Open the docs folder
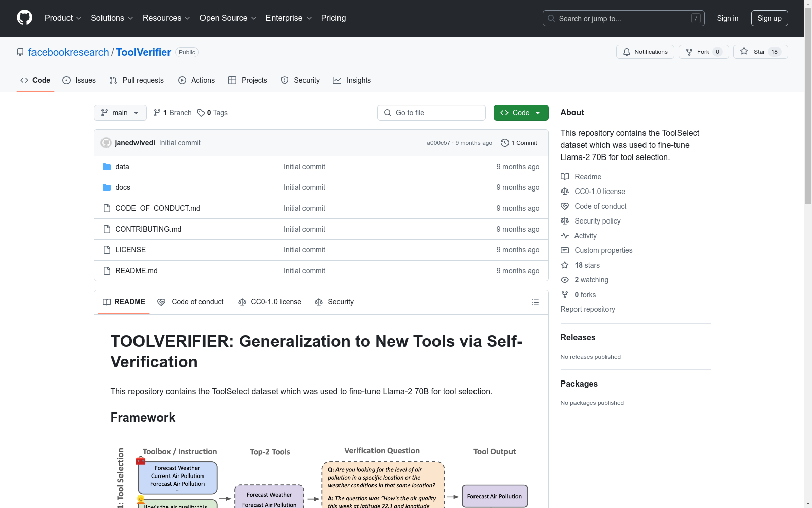812x508 pixels. (123, 187)
